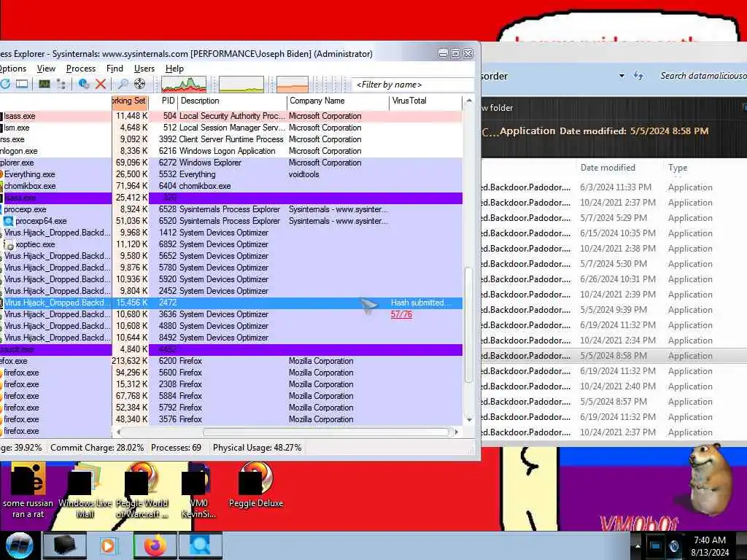Sort by Date modified column in Explorer
This screenshot has width=747, height=560.
pos(608,168)
